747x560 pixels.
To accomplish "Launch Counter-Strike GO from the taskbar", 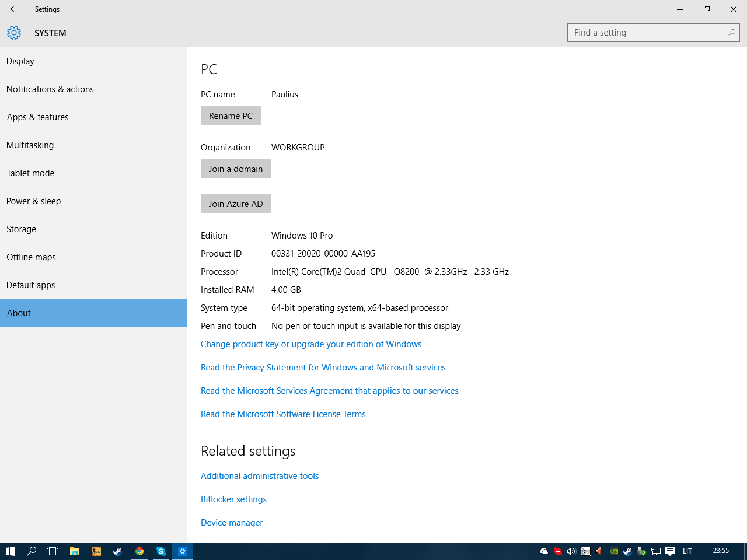I will pos(96,551).
